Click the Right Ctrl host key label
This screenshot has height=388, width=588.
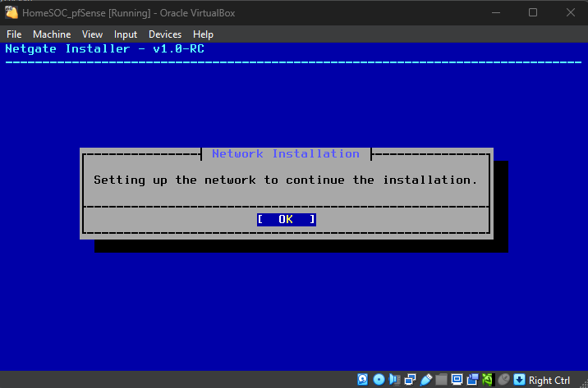[549, 380]
